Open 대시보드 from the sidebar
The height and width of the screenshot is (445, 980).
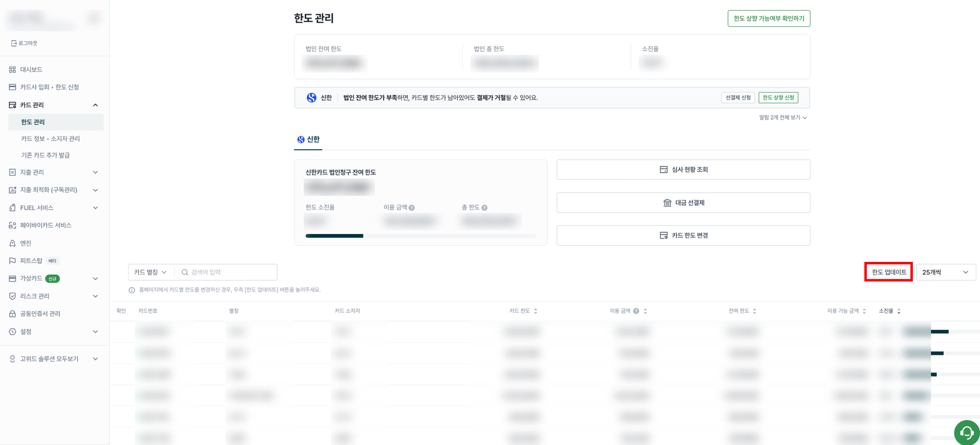[x=31, y=70]
